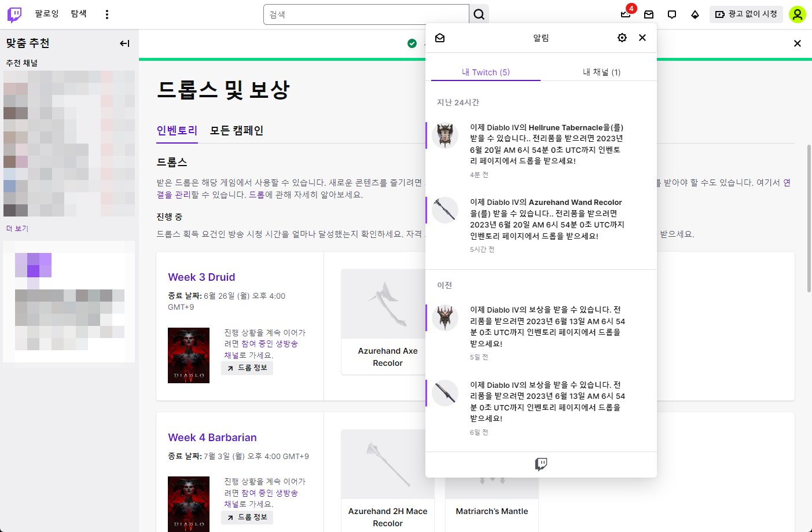The image size is (812, 532).
Task: Collapse the recommended channels sidebar
Action: coord(124,43)
